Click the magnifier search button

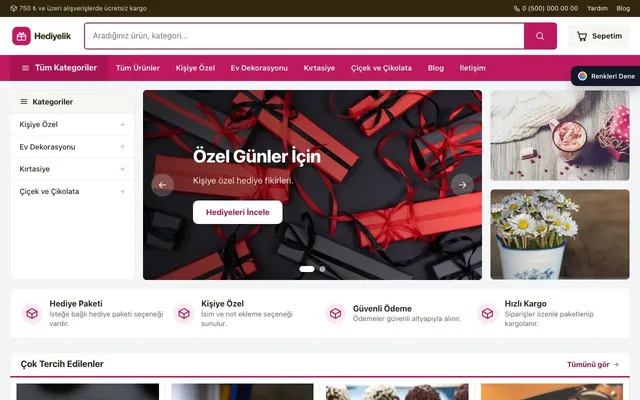(x=540, y=36)
